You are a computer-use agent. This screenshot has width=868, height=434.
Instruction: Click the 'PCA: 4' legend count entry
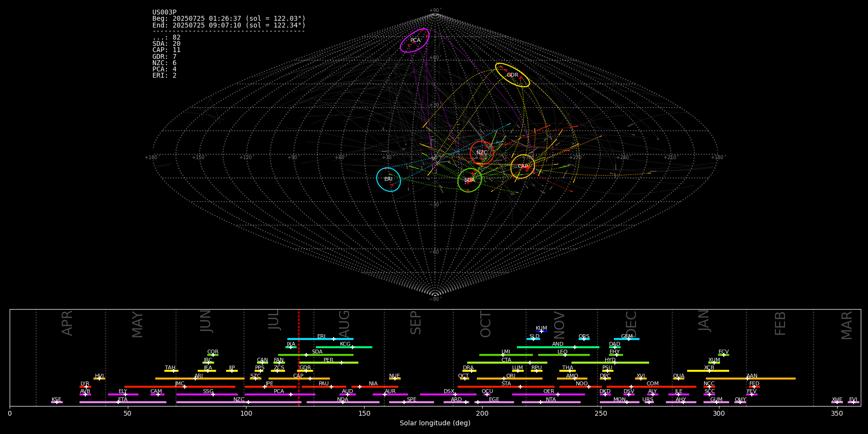[x=164, y=69]
